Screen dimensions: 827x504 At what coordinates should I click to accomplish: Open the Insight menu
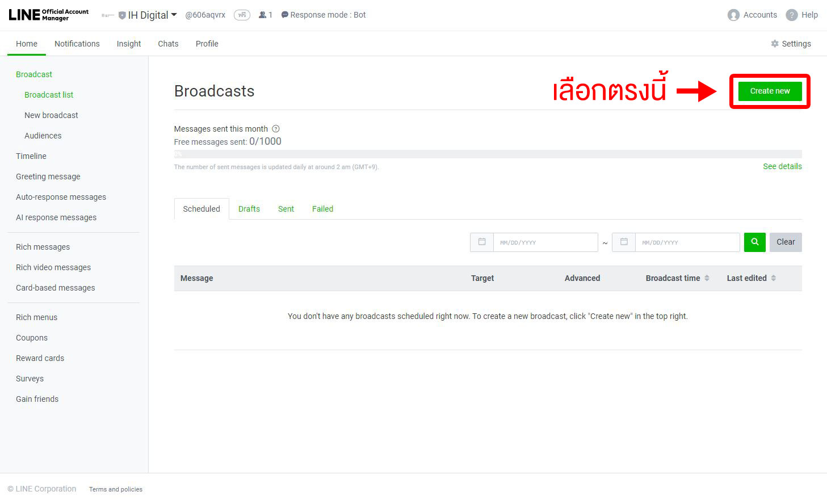128,44
